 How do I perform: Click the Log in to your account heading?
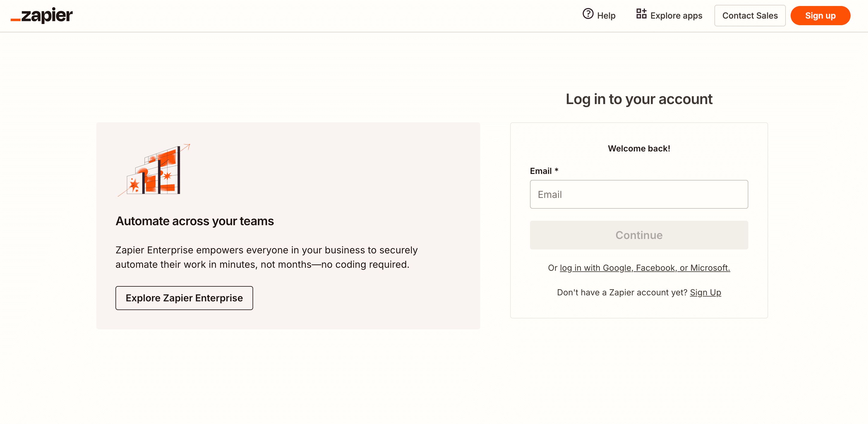(x=639, y=99)
